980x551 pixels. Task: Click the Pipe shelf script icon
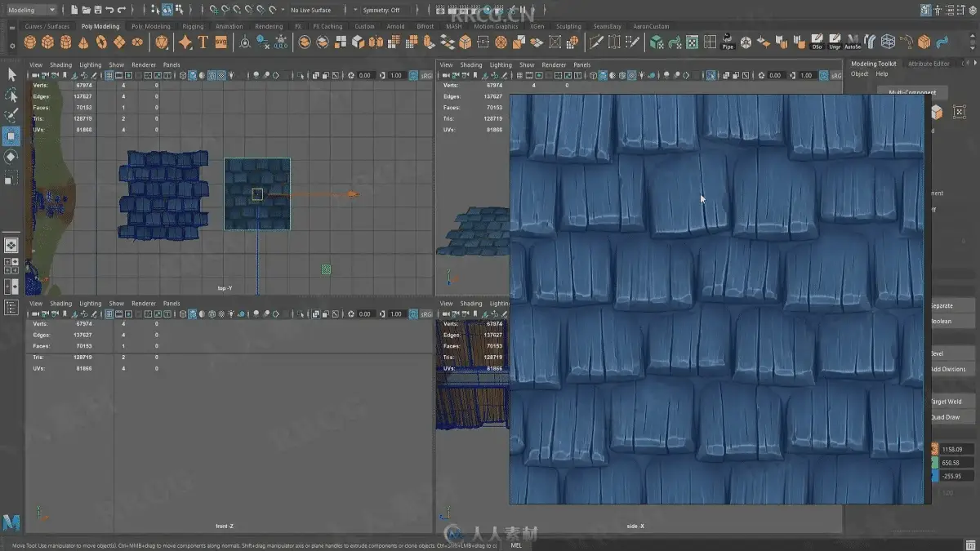tap(728, 42)
